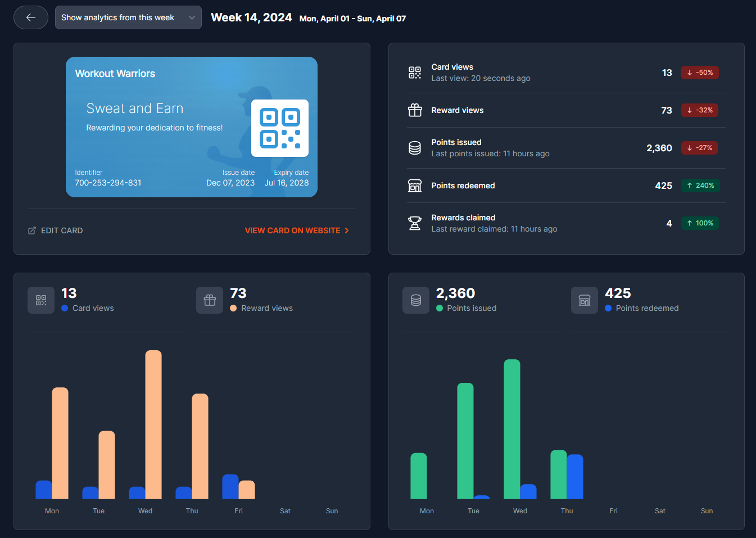Click the Points redeemed store icon in stats list
The width and height of the screenshot is (756, 538).
[415, 186]
